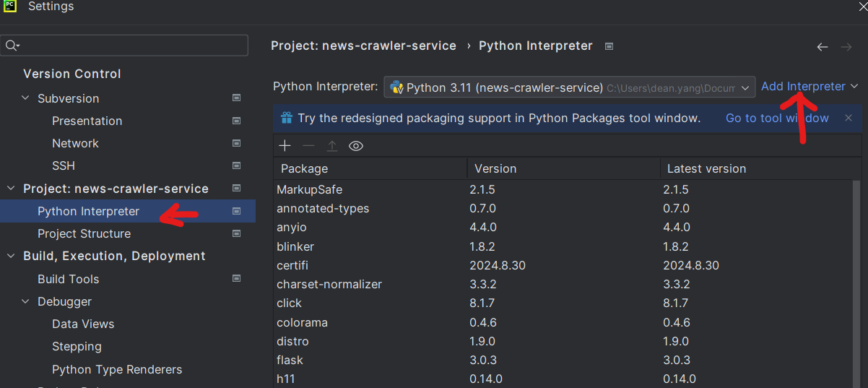This screenshot has height=388, width=868.
Task: Click the Go to tool window link
Action: (777, 118)
